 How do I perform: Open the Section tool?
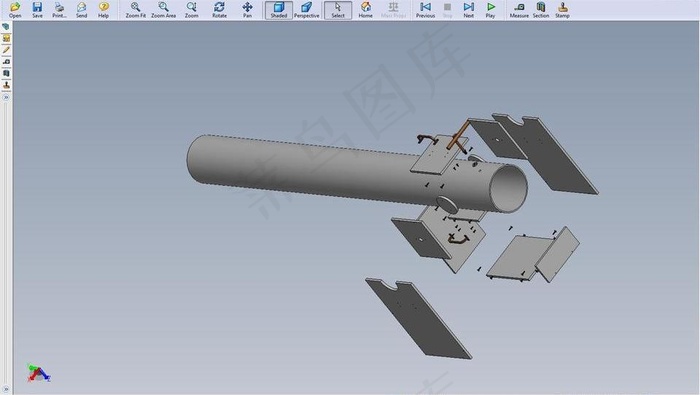click(541, 9)
